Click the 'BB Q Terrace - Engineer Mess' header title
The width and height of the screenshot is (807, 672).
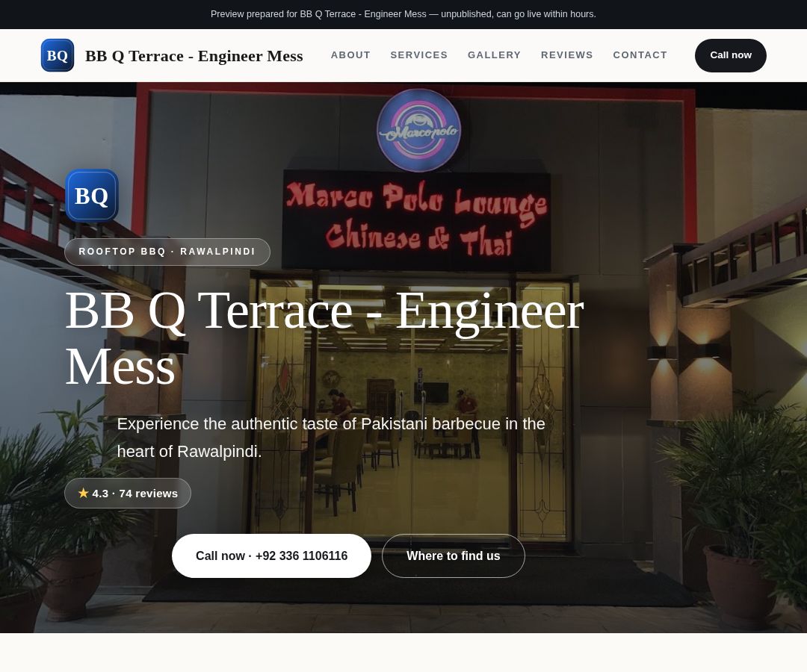coord(194,55)
